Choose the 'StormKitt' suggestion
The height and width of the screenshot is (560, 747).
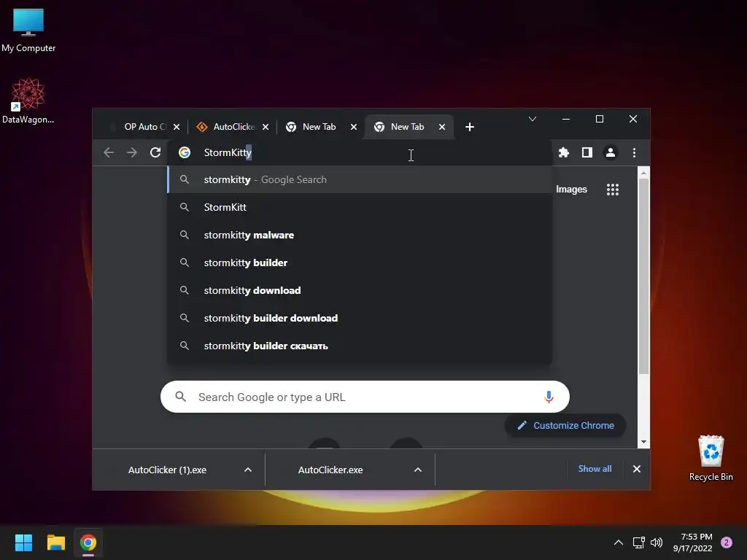point(360,207)
